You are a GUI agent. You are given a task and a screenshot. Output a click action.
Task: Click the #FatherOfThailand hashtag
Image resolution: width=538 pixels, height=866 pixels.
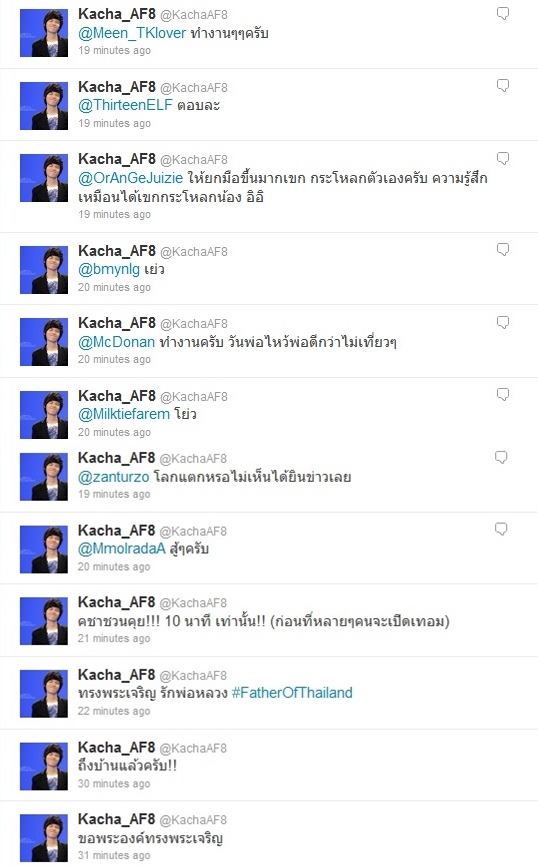point(292,693)
